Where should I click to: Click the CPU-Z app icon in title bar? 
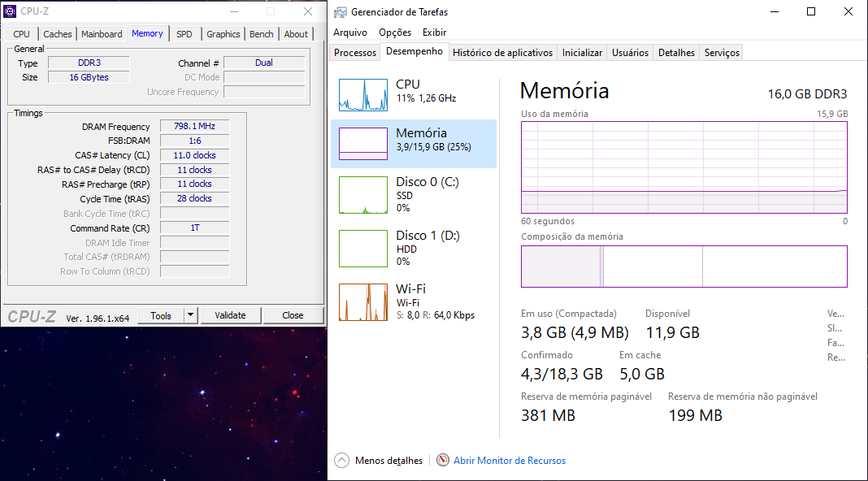(10, 11)
